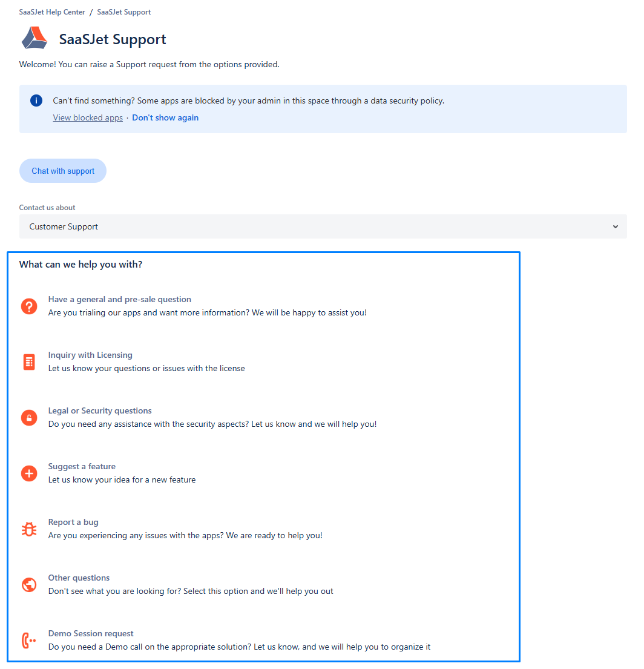Viewport: 644px width, 669px height.
Task: Click the globe icon for other questions
Action: [29, 585]
